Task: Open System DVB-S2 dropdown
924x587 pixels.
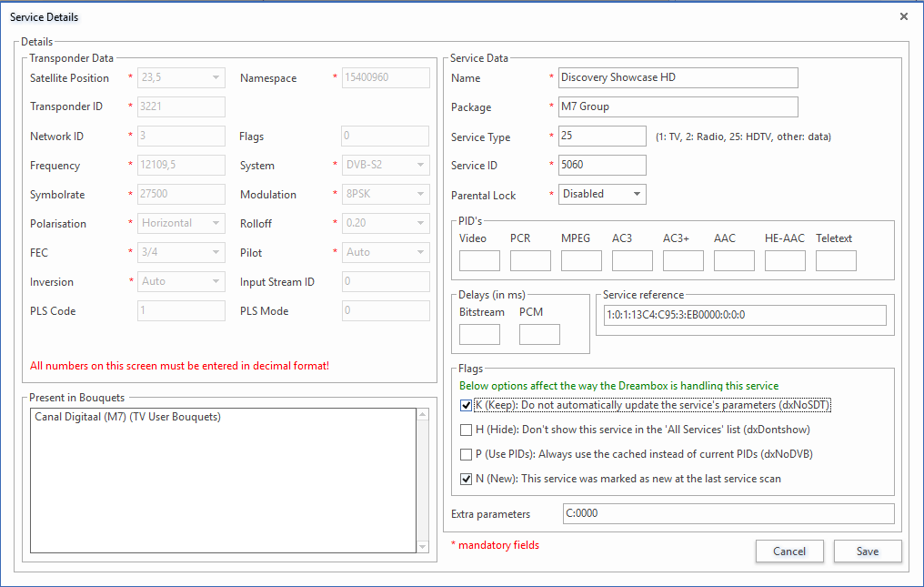Action: pyautogui.click(x=386, y=166)
